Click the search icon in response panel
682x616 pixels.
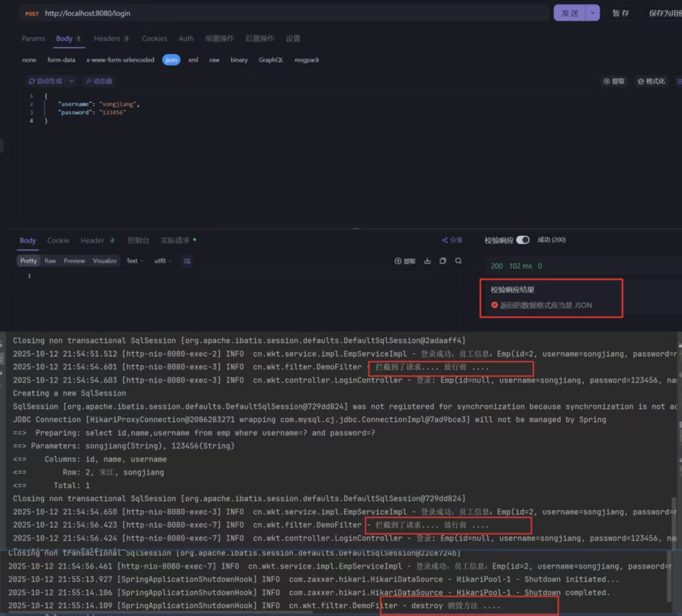tap(459, 261)
